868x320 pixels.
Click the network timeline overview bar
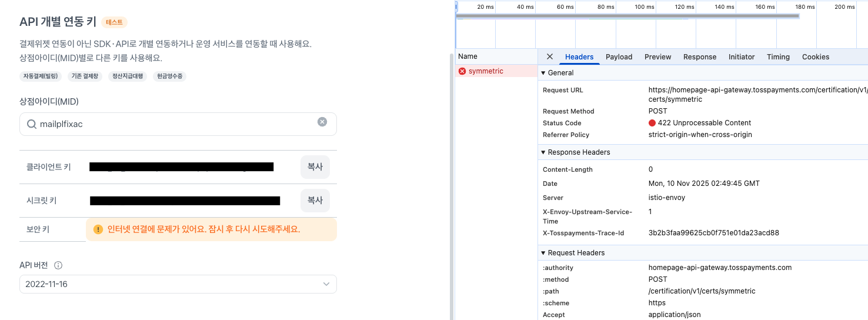(x=627, y=16)
